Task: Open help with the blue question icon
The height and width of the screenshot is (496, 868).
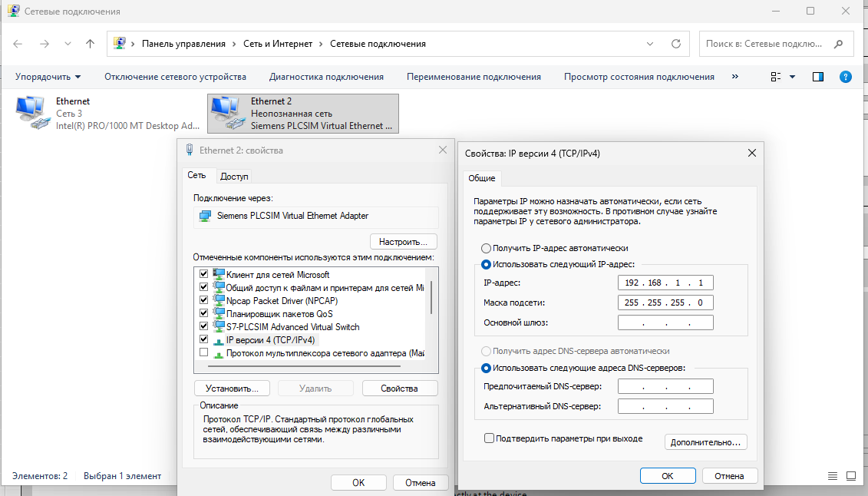Action: (x=845, y=77)
